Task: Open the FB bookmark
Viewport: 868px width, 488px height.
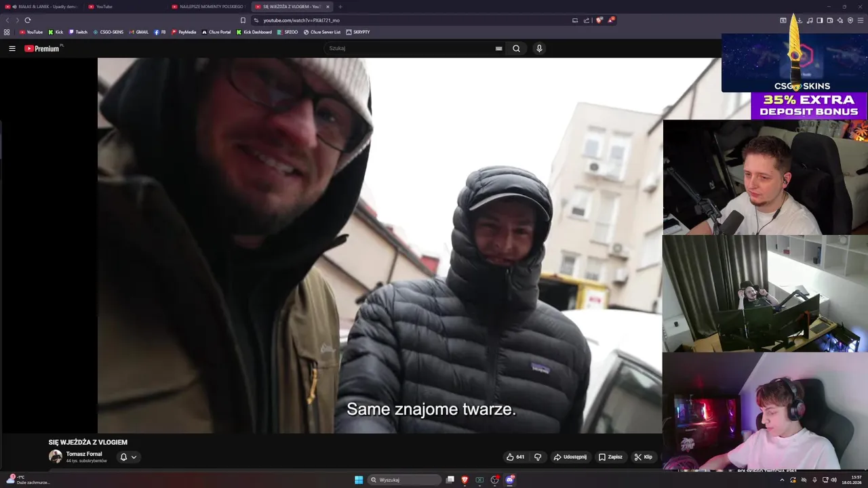Action: click(x=160, y=32)
